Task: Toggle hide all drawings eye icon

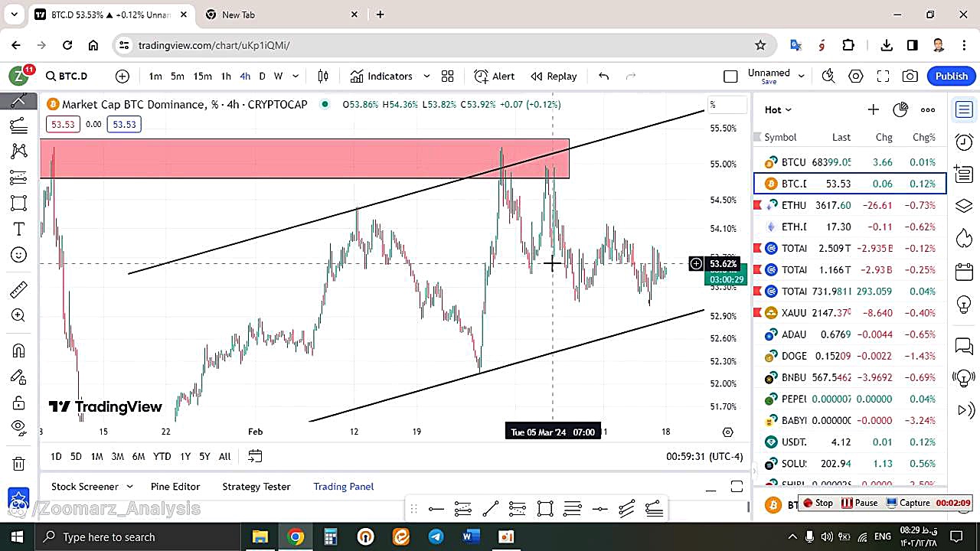Action: point(18,428)
